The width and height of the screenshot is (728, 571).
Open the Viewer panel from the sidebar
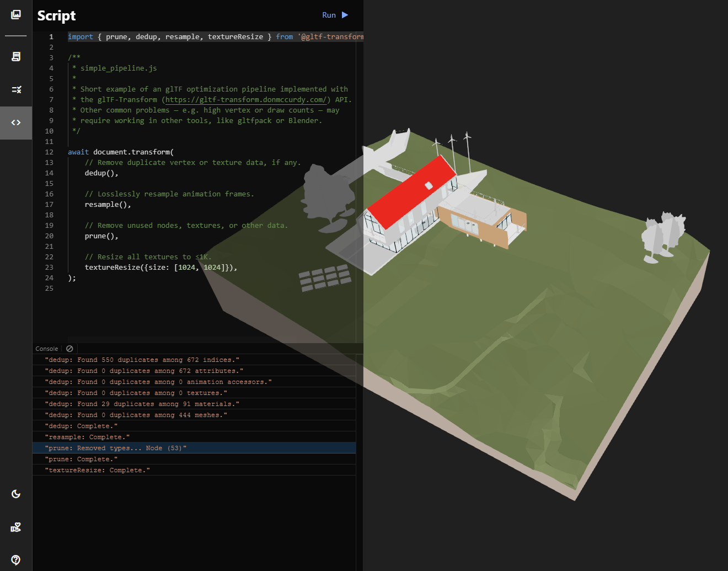(x=15, y=15)
